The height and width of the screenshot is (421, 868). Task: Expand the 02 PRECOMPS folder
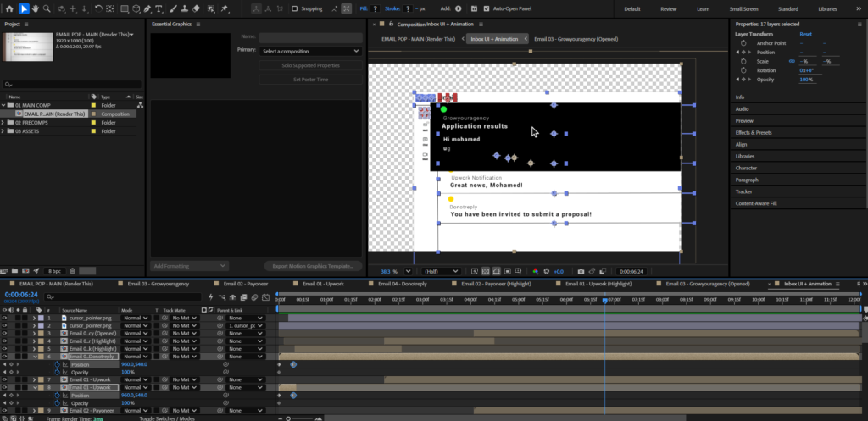point(4,123)
